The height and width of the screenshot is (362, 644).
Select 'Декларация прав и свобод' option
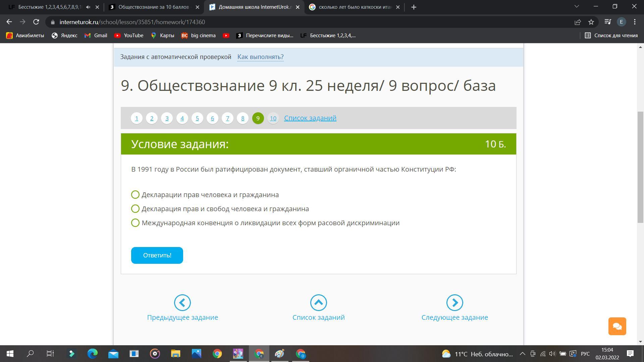pyautogui.click(x=135, y=209)
